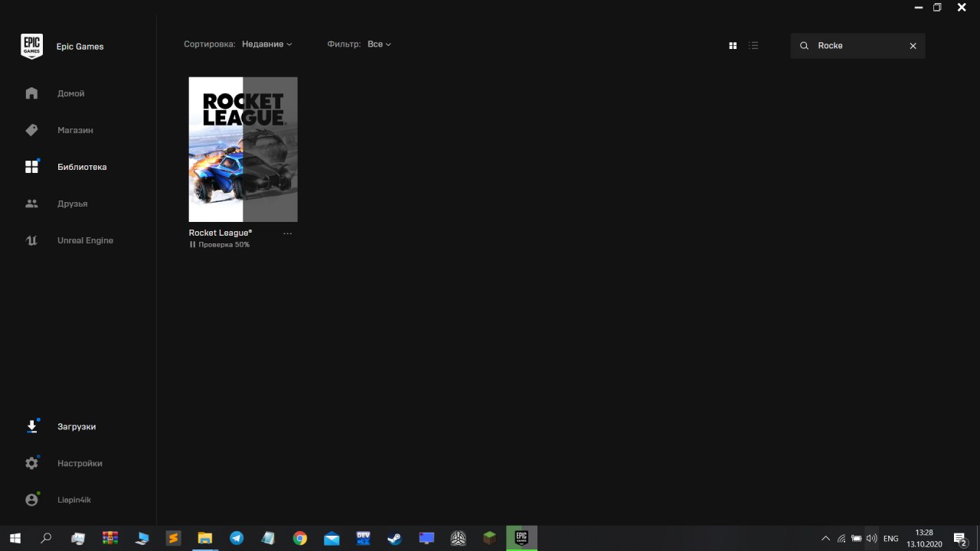Clear the search field with X
This screenshot has width=980, height=551.
(913, 46)
